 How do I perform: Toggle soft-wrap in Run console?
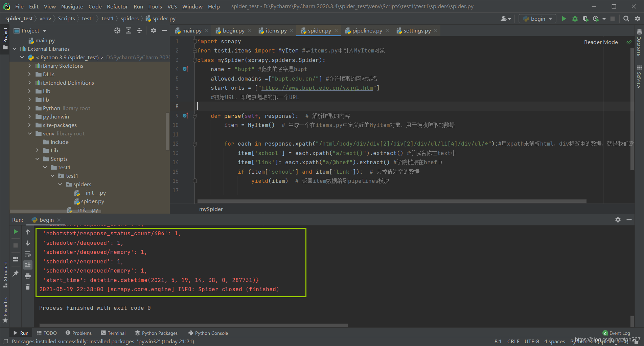click(x=28, y=254)
